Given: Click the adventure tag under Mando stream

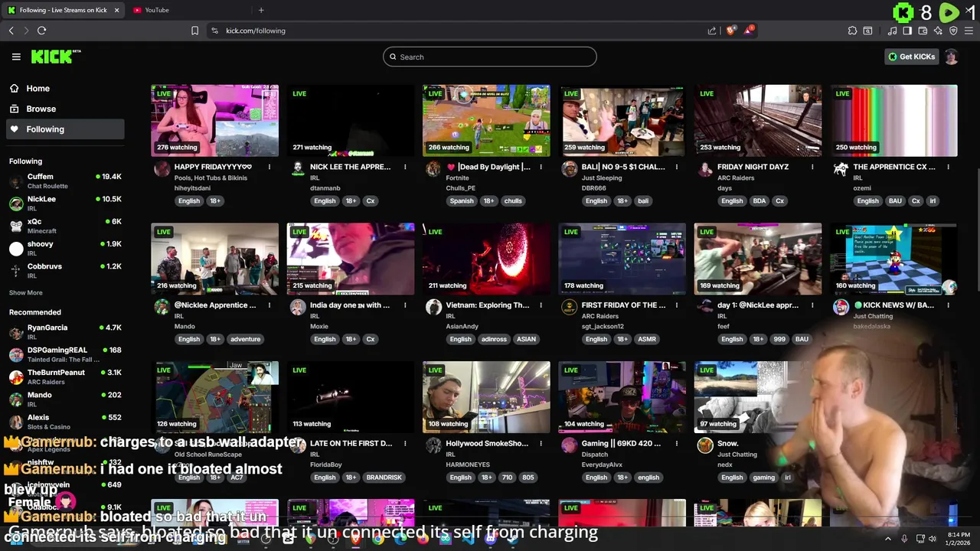Looking at the screenshot, I should click(x=245, y=339).
